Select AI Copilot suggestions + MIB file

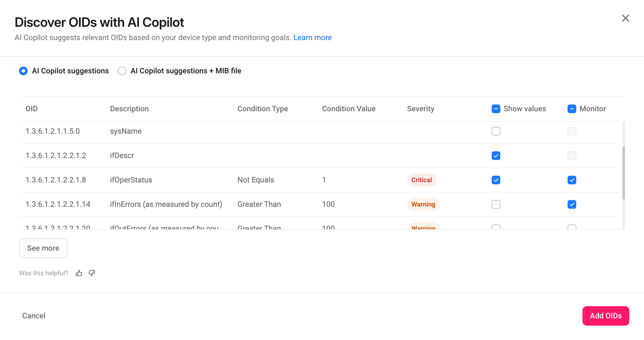pyautogui.click(x=122, y=71)
